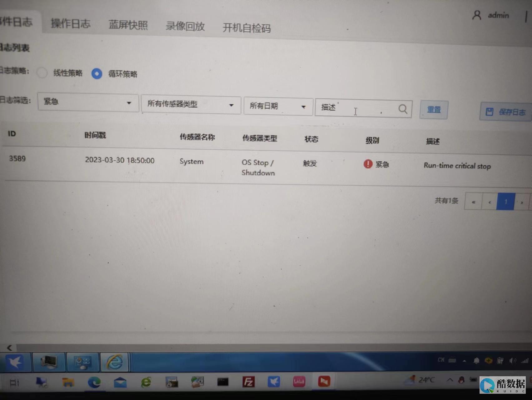Click log ID 3589 cell
This screenshot has height=400, width=532.
click(17, 158)
